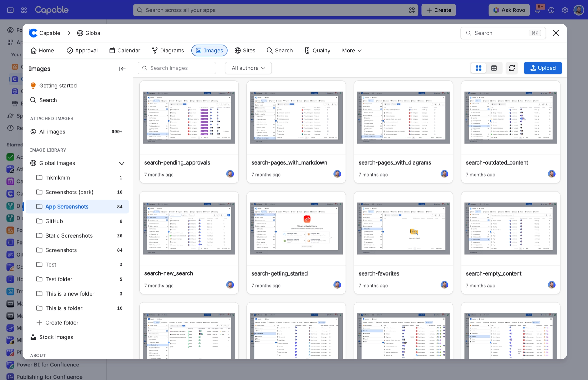Click Global breadcrumb link
The height and width of the screenshot is (380, 588).
point(89,33)
